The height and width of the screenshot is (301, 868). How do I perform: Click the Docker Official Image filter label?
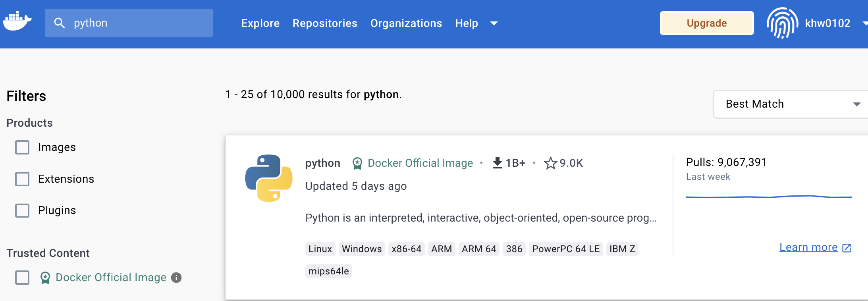point(111,278)
